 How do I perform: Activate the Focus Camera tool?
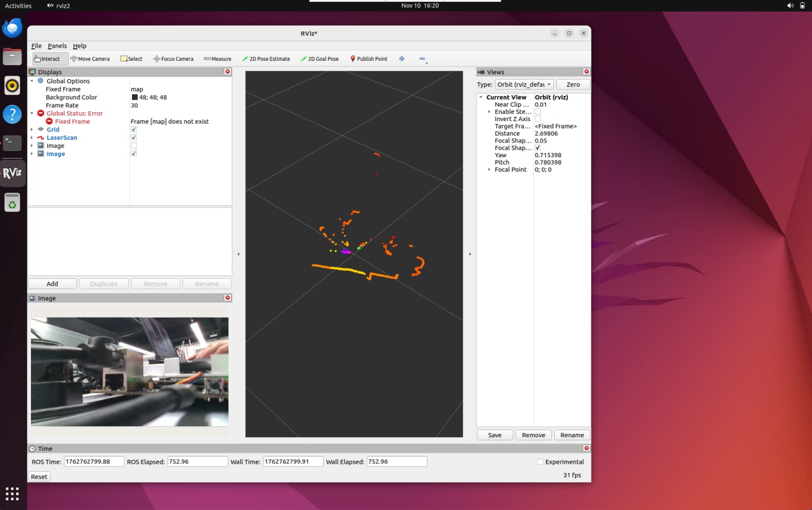pyautogui.click(x=173, y=59)
